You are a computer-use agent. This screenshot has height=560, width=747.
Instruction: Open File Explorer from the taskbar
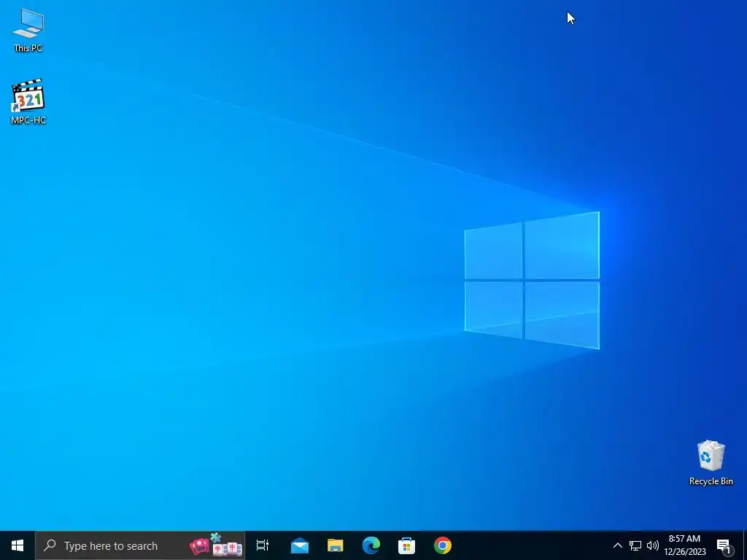(x=336, y=545)
